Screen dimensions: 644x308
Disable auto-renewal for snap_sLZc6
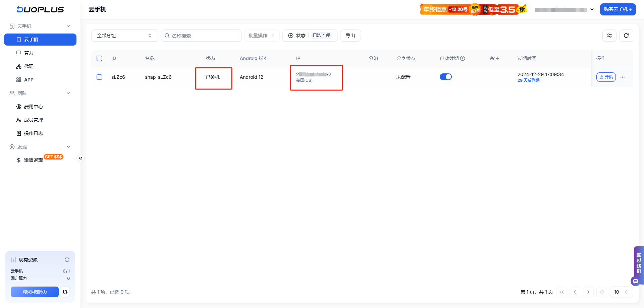coord(446,76)
